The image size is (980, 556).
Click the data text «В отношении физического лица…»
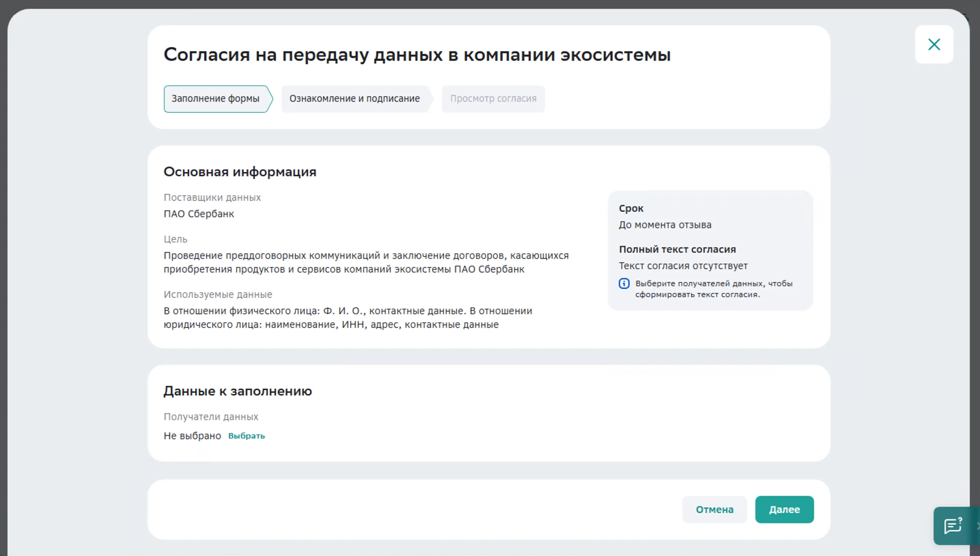348,318
